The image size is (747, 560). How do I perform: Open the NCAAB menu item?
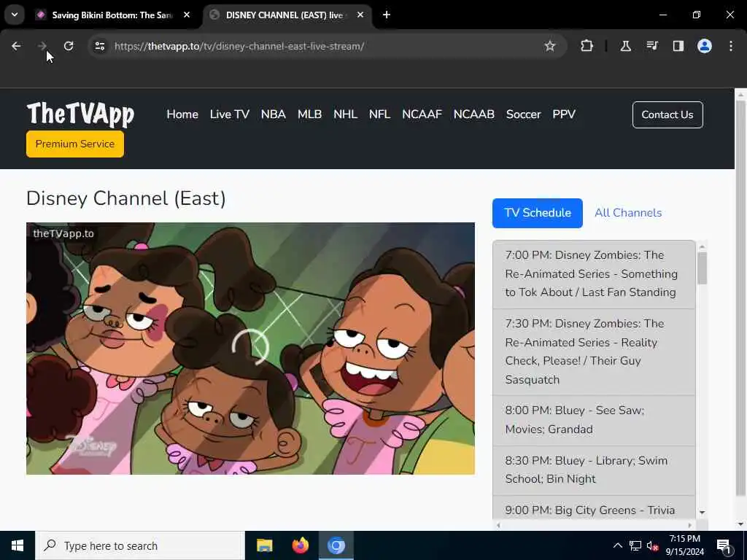[474, 114]
